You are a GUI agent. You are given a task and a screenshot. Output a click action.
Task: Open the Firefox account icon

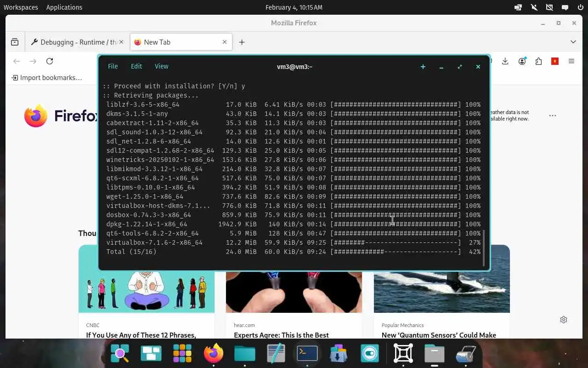tap(522, 61)
